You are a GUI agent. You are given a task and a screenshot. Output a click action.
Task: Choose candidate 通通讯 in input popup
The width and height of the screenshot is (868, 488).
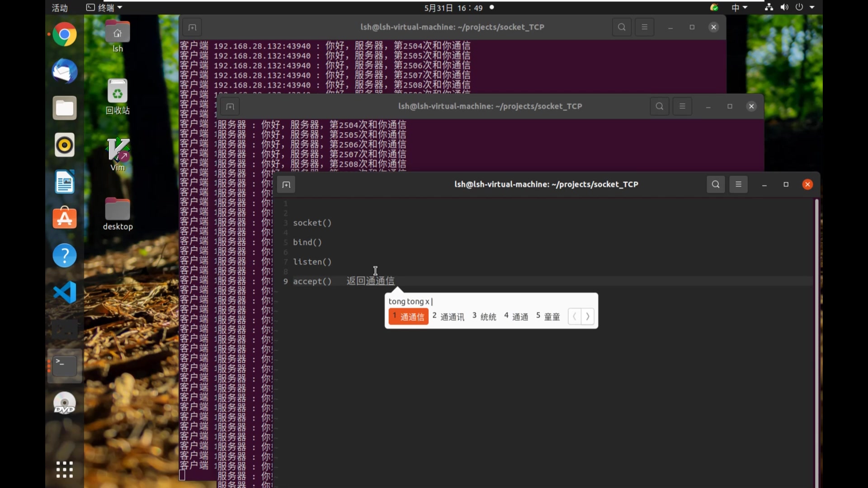(x=448, y=316)
